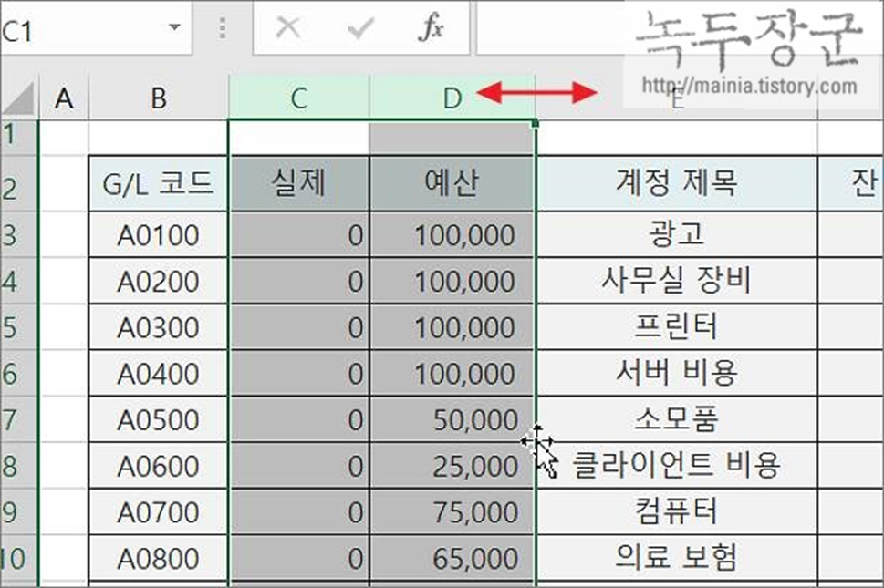Click the 100,000 budget in A0200 row

[x=452, y=281]
